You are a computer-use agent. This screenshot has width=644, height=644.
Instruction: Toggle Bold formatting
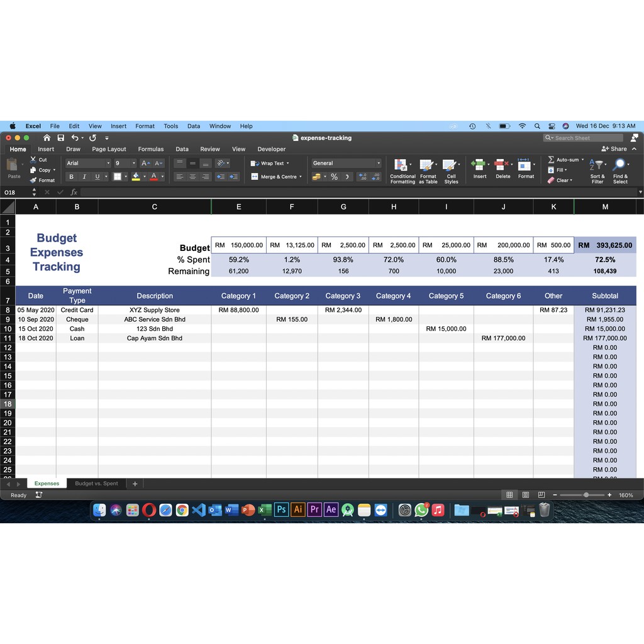tap(71, 177)
